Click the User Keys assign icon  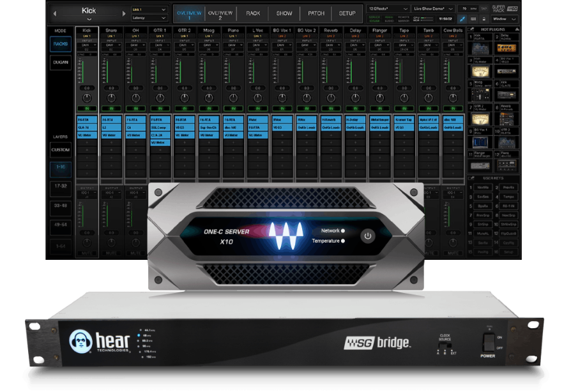471,178
